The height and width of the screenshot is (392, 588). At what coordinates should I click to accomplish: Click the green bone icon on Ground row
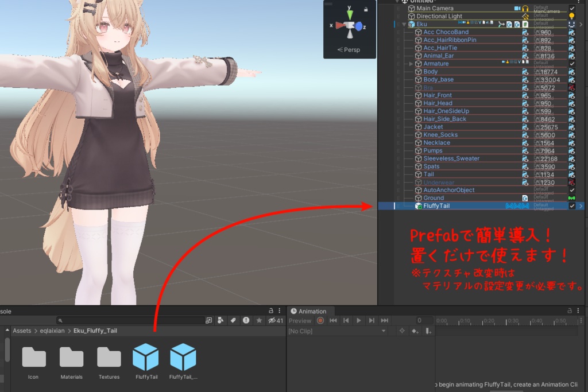pyautogui.click(x=571, y=198)
